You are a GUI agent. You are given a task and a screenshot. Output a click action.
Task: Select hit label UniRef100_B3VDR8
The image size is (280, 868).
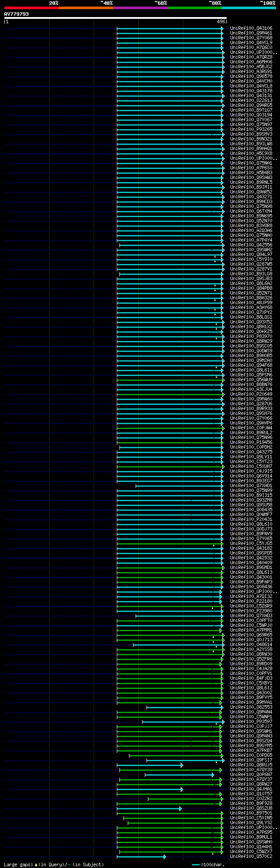tap(251, 226)
